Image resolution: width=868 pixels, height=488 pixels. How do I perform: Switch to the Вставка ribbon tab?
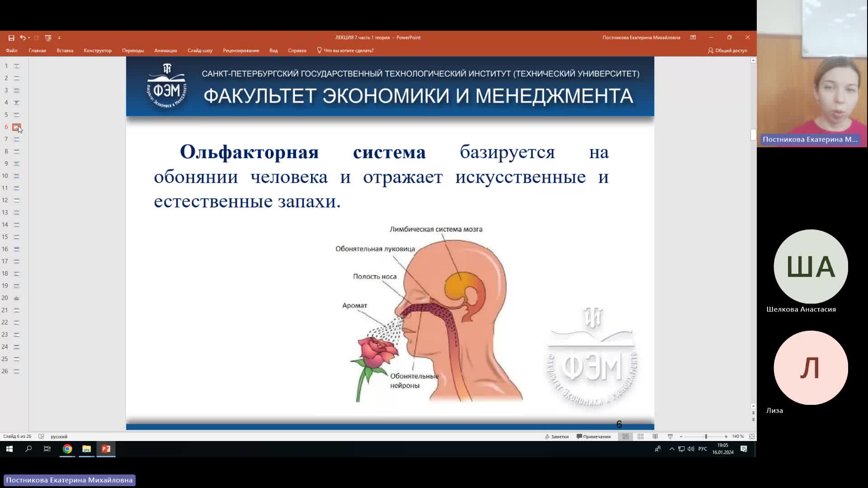[65, 51]
